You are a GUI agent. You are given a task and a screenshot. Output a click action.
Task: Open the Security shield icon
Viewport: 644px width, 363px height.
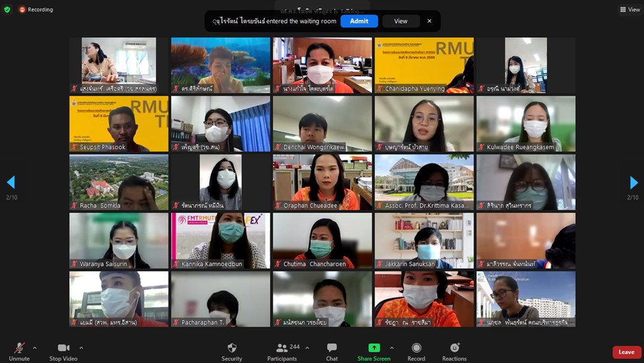[x=232, y=348]
